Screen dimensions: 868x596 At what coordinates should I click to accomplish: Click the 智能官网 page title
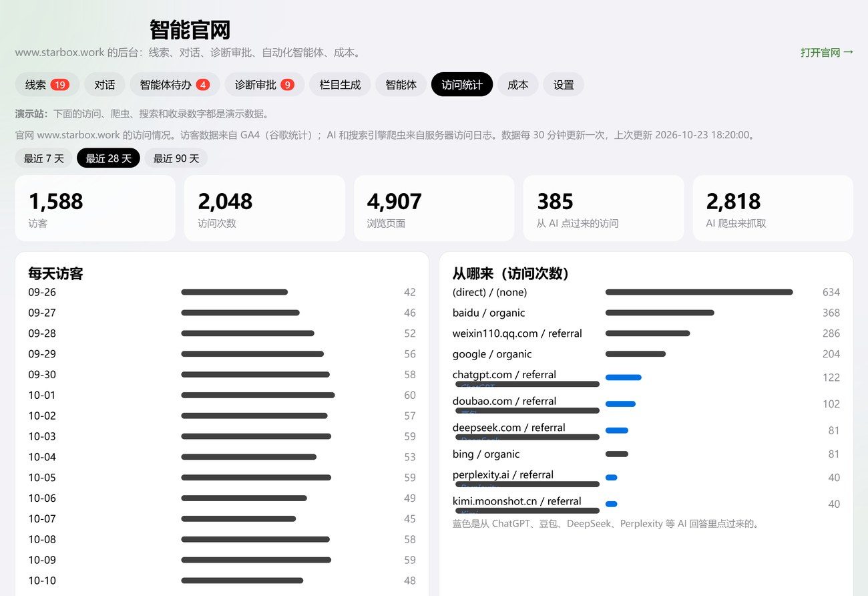pos(190,30)
